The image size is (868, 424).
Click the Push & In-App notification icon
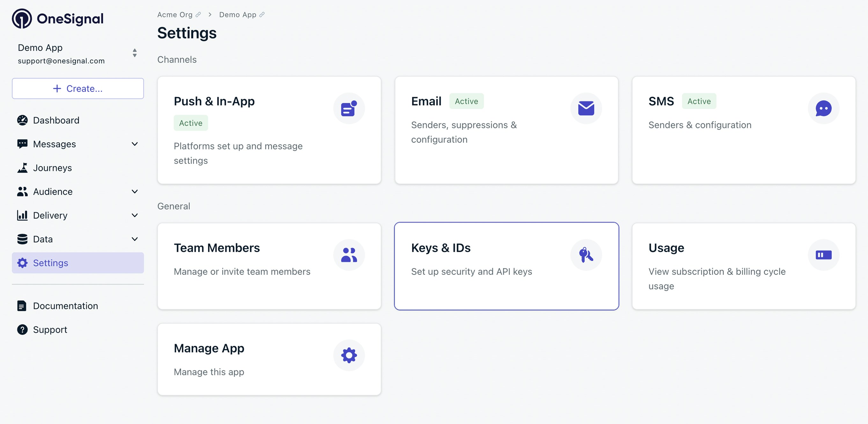(349, 108)
